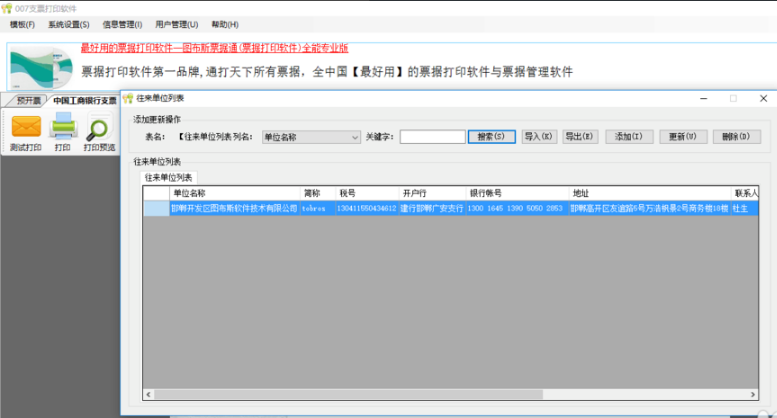Open the 模板(F) menu
Screen dimensions: 777x418
click(22, 24)
